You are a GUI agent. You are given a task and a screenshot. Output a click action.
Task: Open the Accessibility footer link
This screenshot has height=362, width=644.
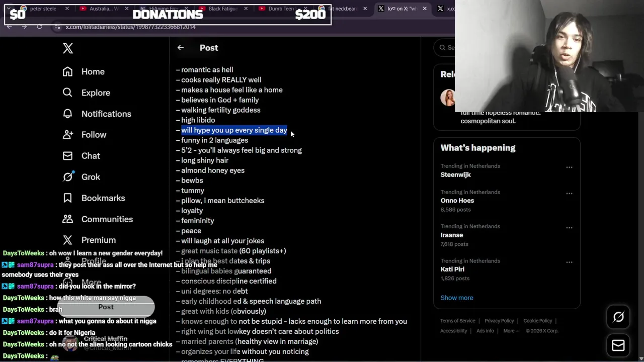[x=454, y=331]
